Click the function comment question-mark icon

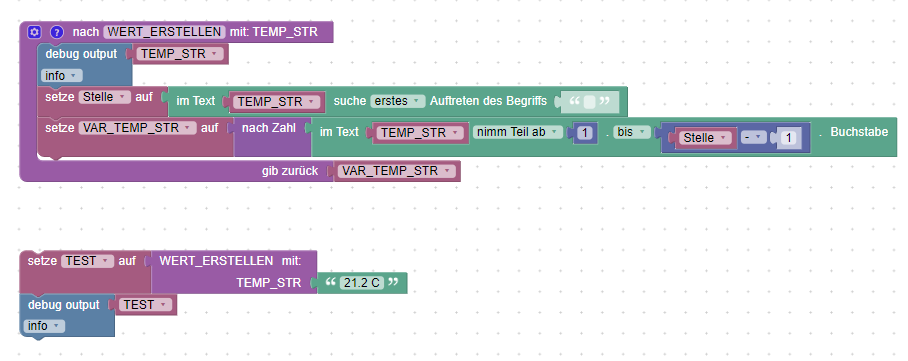(56, 32)
